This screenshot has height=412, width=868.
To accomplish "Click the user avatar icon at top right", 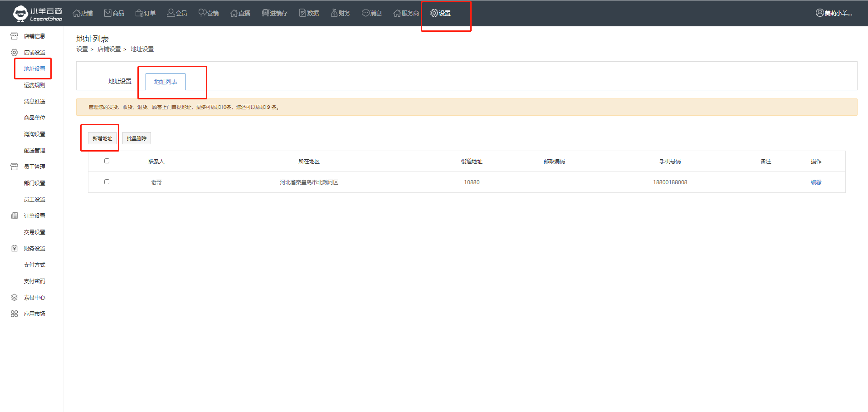I will click(x=819, y=13).
